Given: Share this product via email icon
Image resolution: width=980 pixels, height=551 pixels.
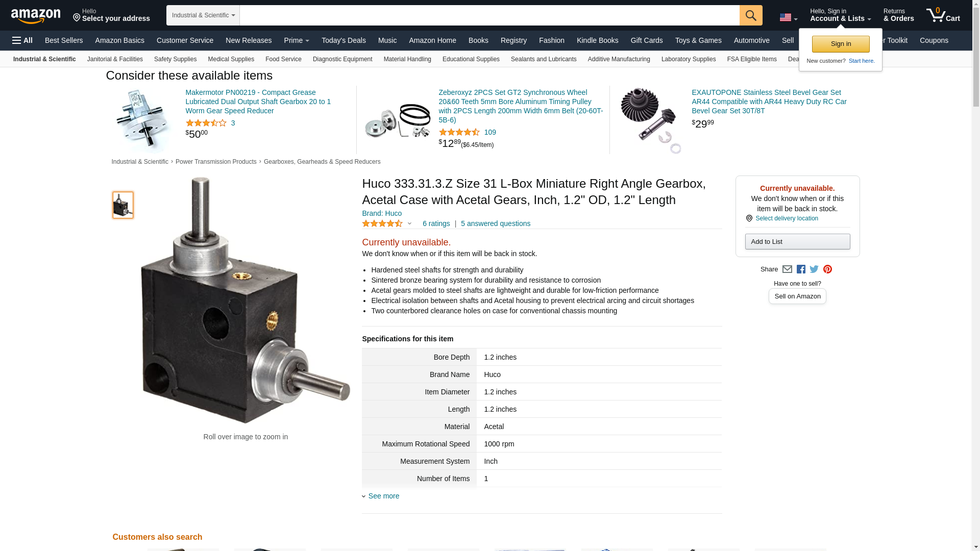Looking at the screenshot, I should [787, 269].
